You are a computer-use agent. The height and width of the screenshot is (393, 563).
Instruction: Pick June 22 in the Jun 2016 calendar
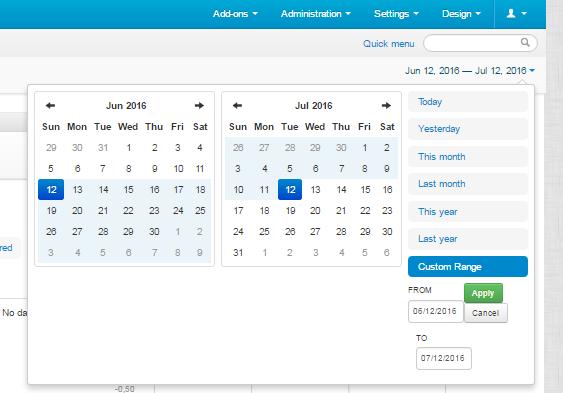point(129,211)
